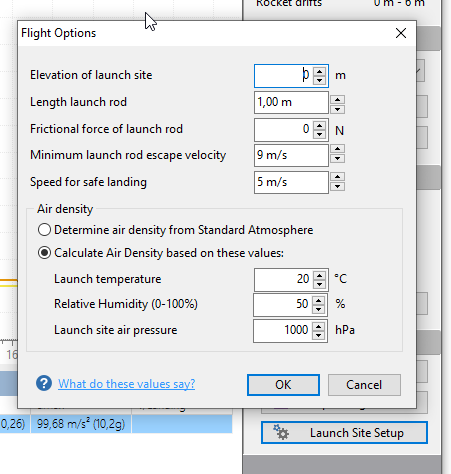Close the Flight Options dialog
Image resolution: width=451 pixels, height=474 pixels.
coord(401,33)
